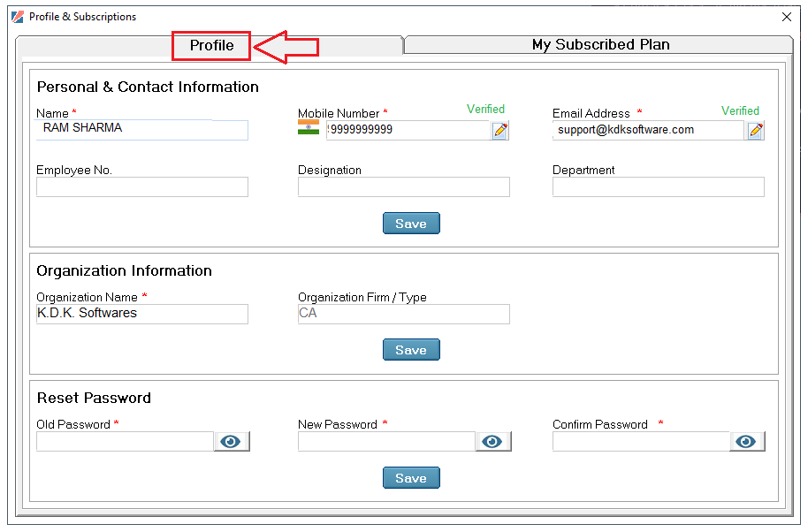808x532 pixels.
Task: Save the Reset Password section
Action: (x=411, y=477)
